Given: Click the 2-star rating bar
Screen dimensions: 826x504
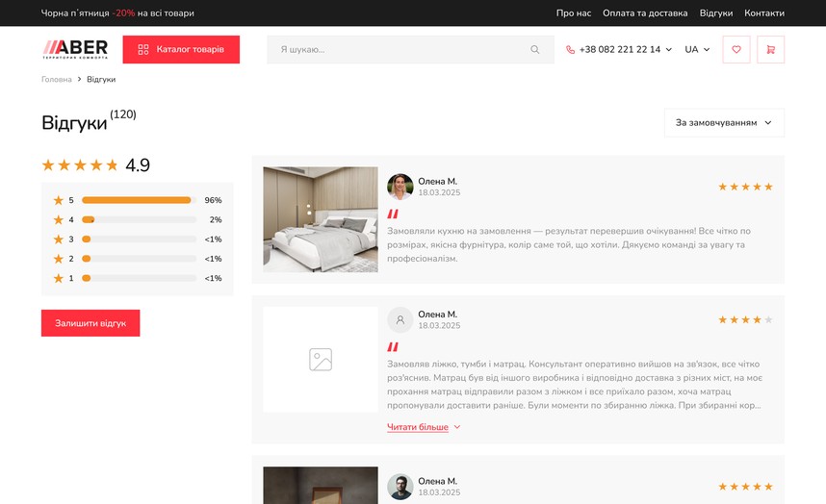Looking at the screenshot, I should point(139,259).
